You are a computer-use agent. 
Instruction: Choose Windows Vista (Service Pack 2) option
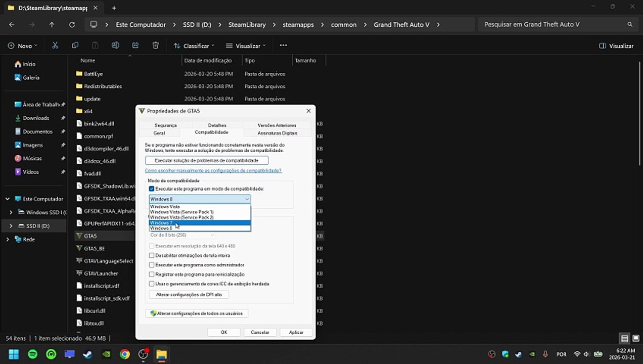200,217
